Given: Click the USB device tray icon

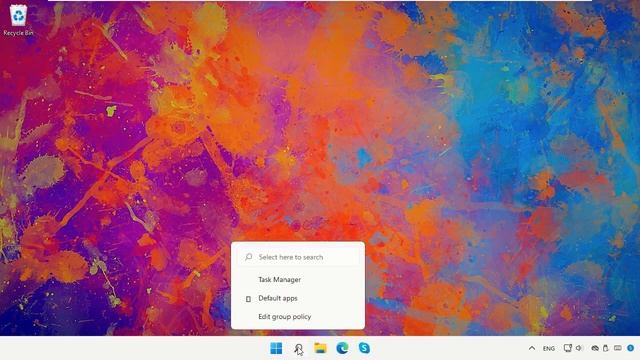Looking at the screenshot, I should click(x=606, y=348).
